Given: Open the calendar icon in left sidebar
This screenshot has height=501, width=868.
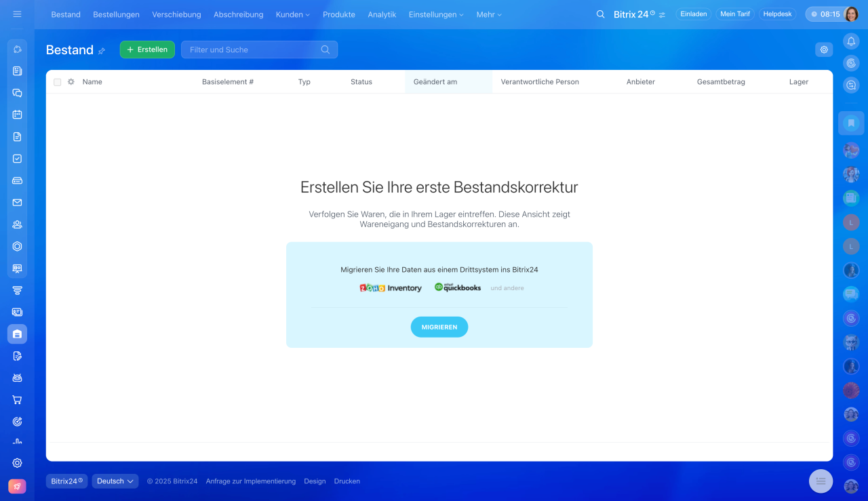Looking at the screenshot, I should [17, 115].
